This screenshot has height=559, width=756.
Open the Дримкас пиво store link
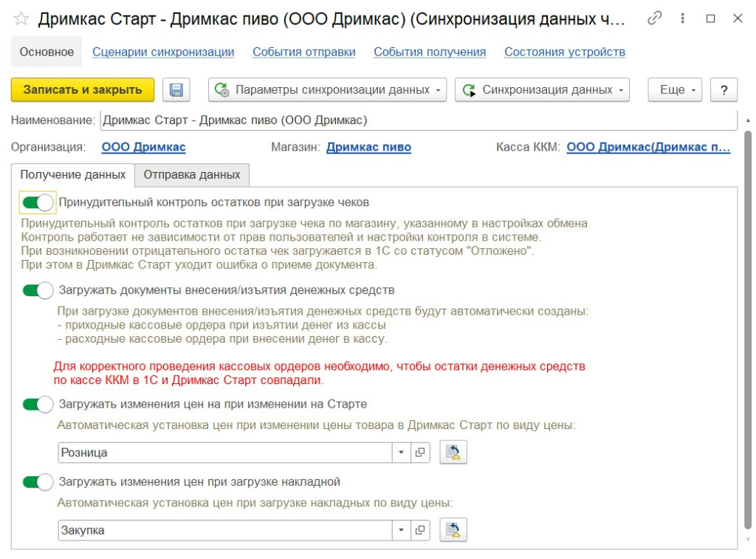click(x=368, y=146)
